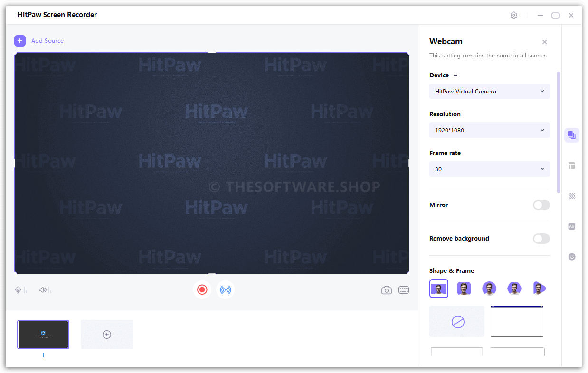Click the Resolution label

[x=445, y=114]
